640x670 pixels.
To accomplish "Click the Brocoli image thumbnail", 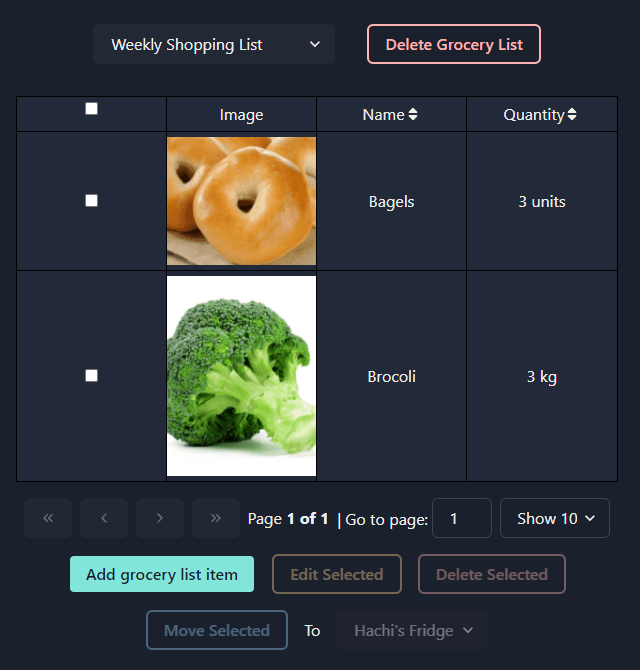I will point(241,376).
